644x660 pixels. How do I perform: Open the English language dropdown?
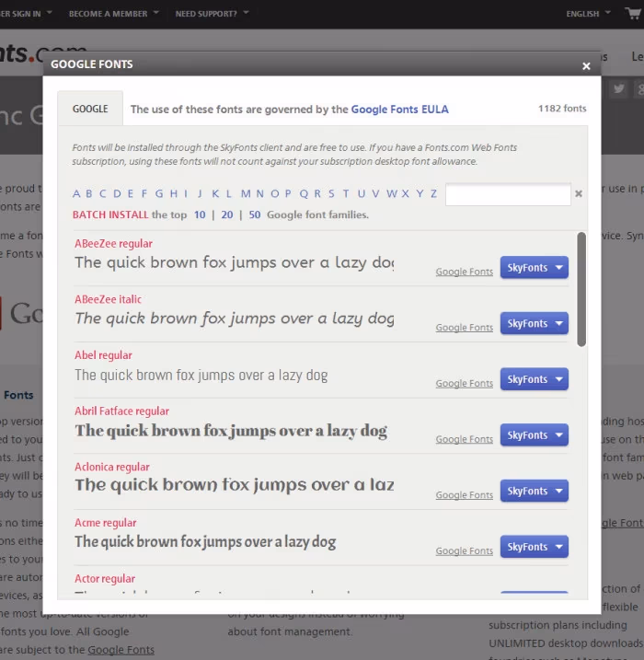tap(588, 14)
